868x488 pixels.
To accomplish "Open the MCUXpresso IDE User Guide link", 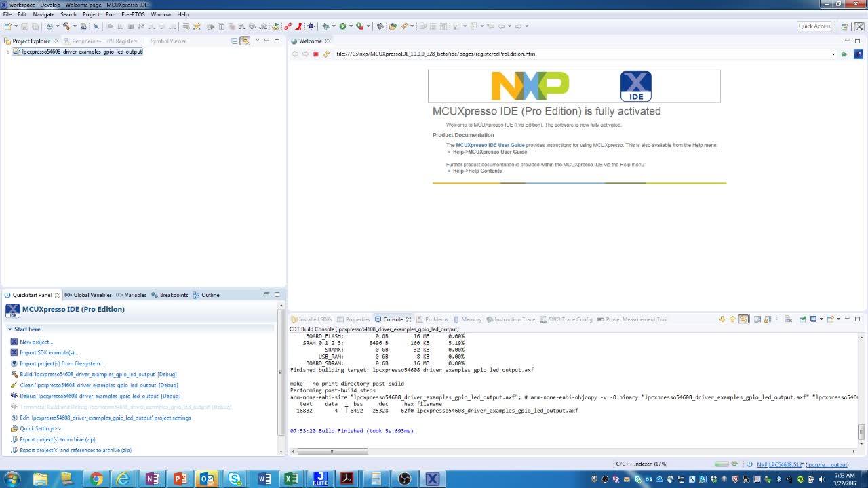I will click(x=490, y=145).
